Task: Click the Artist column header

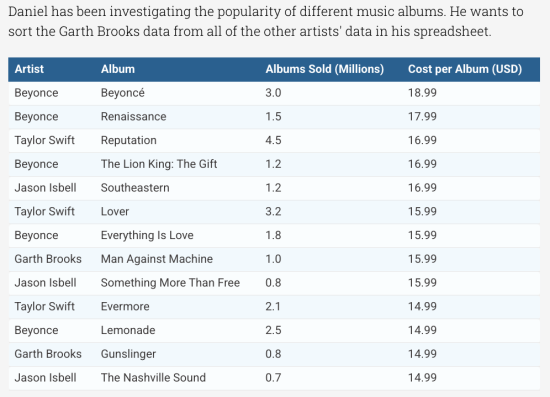Action: pos(29,69)
